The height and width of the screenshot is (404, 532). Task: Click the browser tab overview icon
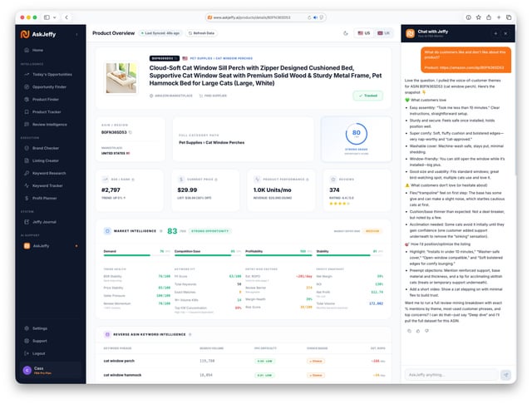(509, 17)
